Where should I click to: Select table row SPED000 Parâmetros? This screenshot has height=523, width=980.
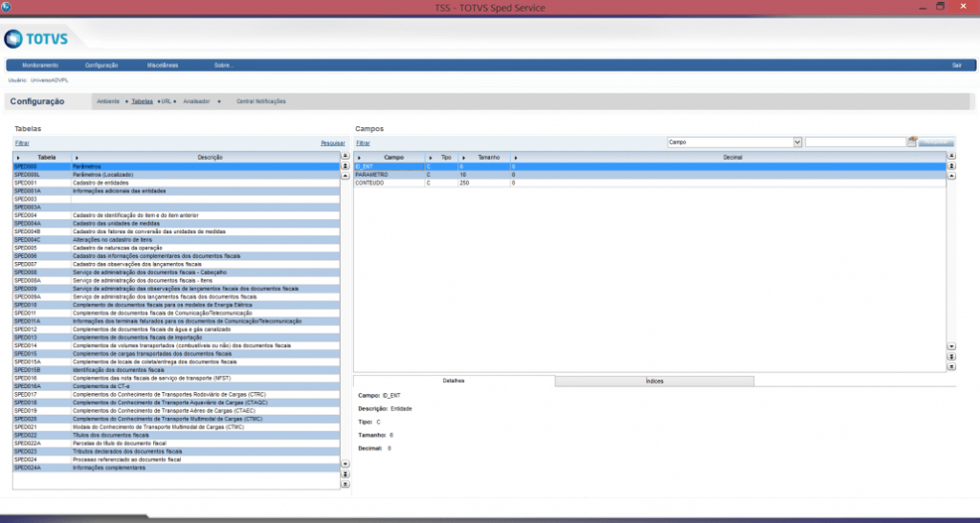[x=176, y=166]
